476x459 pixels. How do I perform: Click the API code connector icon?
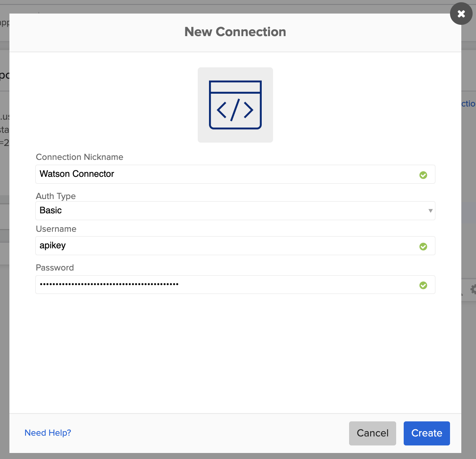235,105
